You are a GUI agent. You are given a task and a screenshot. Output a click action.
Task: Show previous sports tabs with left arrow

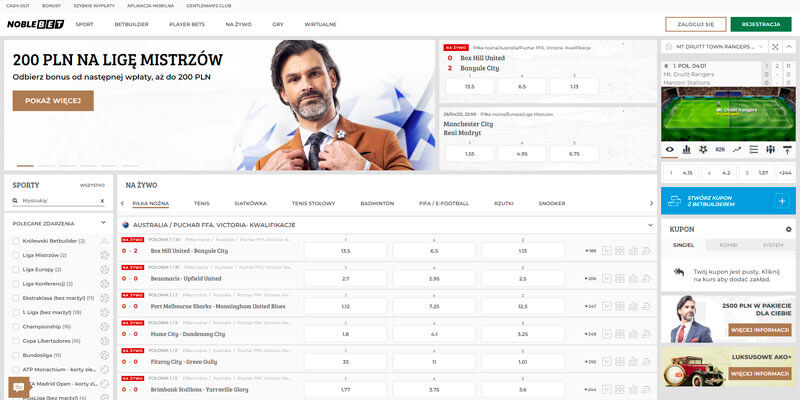click(122, 203)
